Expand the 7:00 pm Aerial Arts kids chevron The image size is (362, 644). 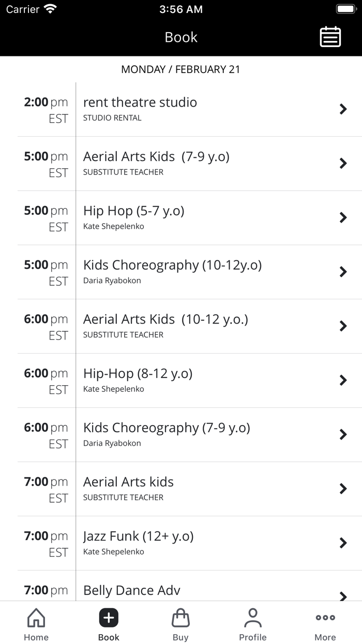coord(343,489)
